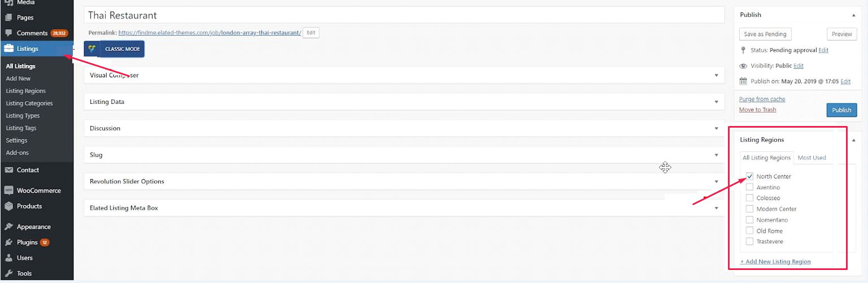
Task: Click the Appearance paintbrush icon
Action: [x=8, y=227]
